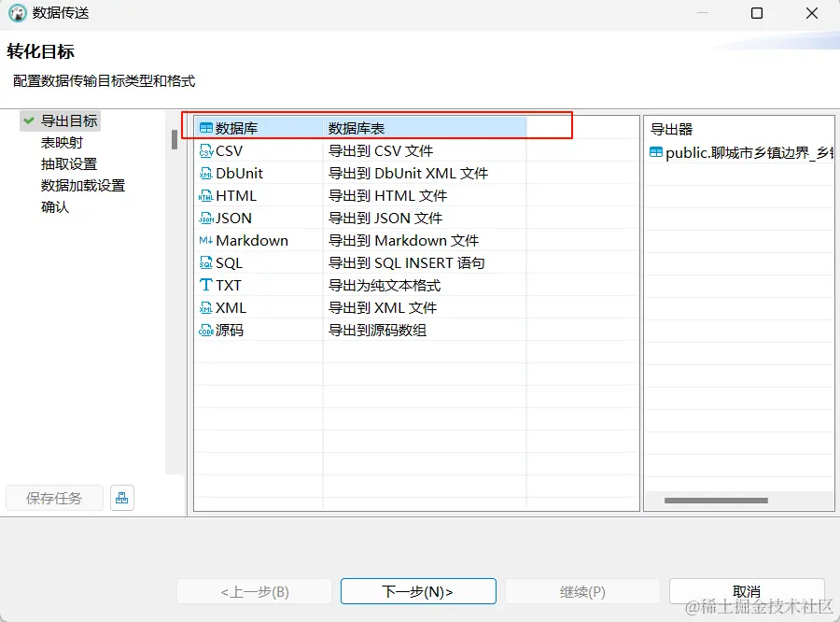The height and width of the screenshot is (622, 840).
Task: Click the Markdown format icon
Action: coord(205,240)
